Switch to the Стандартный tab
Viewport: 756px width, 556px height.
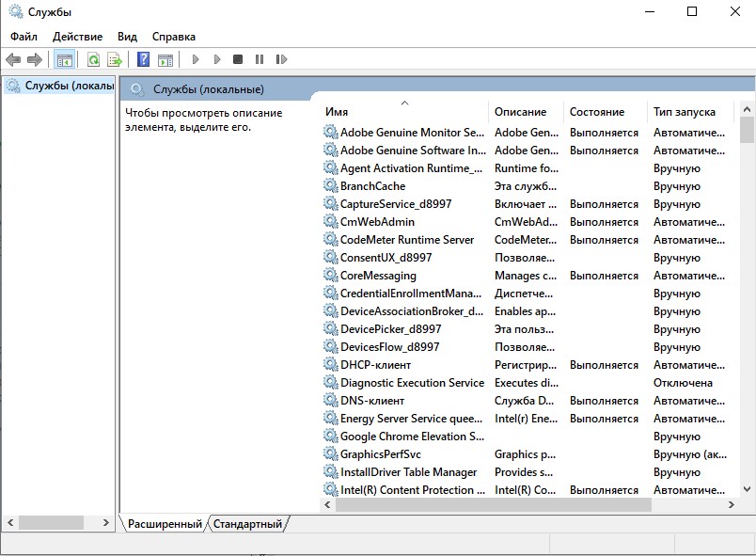coord(247,524)
